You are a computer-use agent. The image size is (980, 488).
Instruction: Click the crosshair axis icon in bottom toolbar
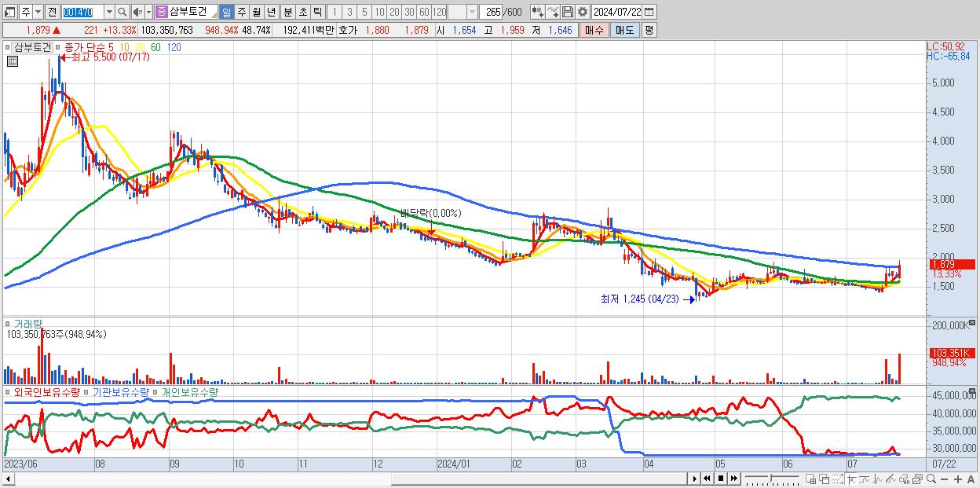[x=851, y=479]
